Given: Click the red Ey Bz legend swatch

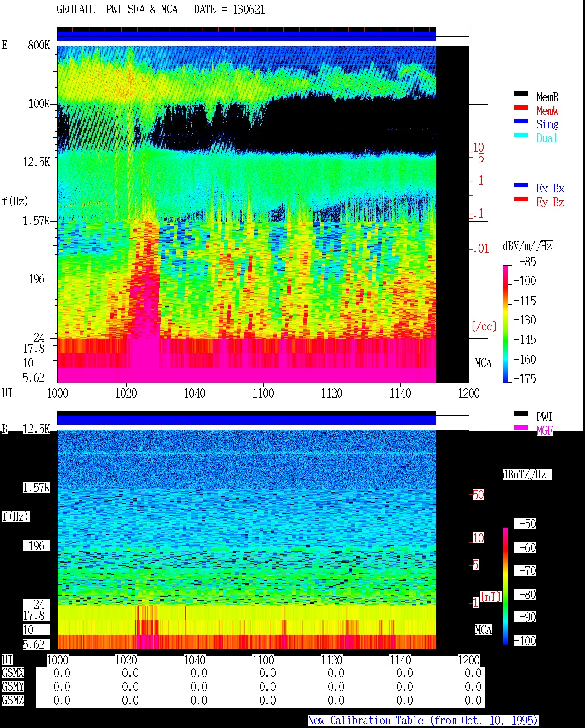Looking at the screenshot, I should click(x=521, y=199).
